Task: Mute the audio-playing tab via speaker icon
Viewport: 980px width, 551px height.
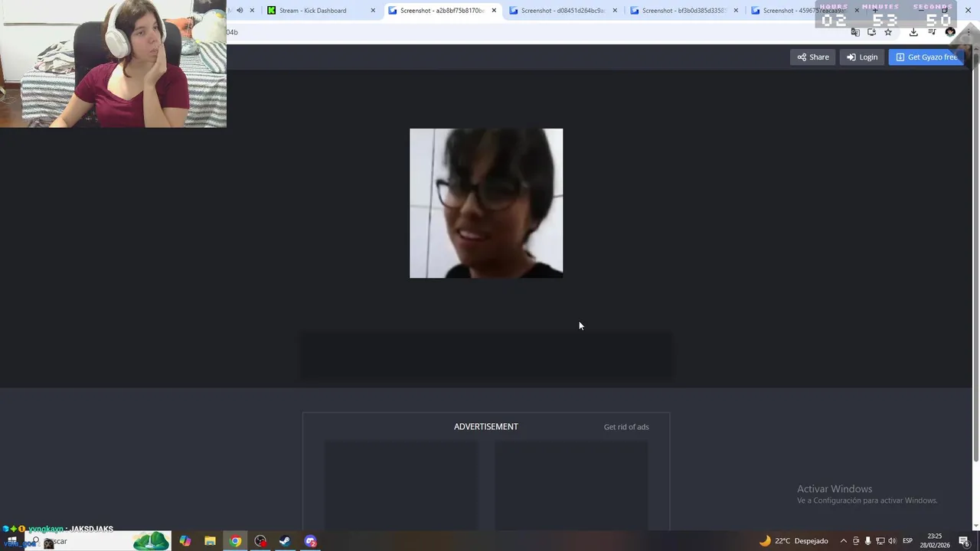Action: point(240,11)
